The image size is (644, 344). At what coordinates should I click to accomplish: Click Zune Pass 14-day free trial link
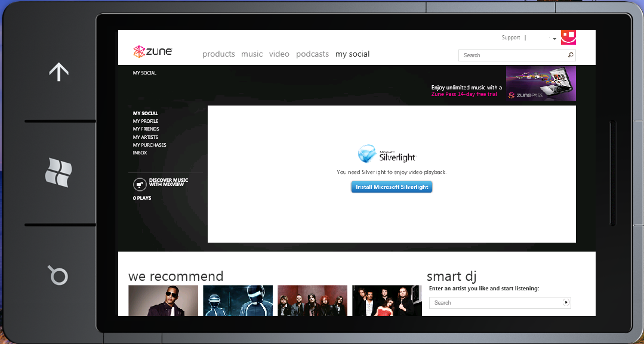coord(464,94)
